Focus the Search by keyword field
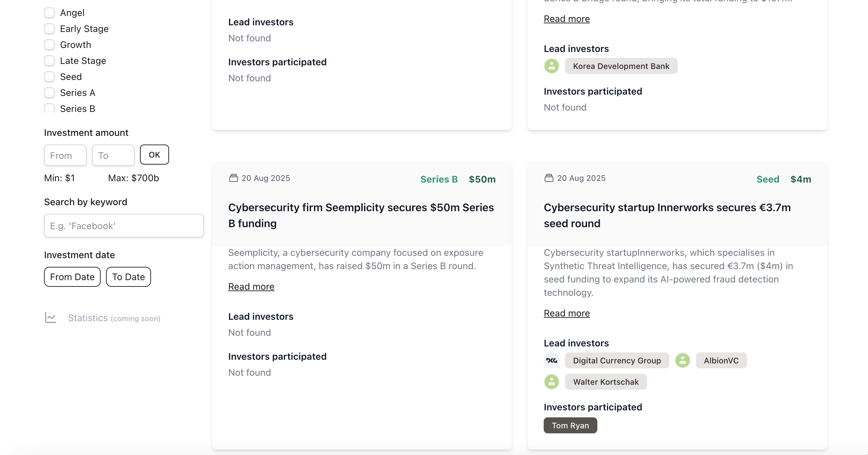 point(124,226)
